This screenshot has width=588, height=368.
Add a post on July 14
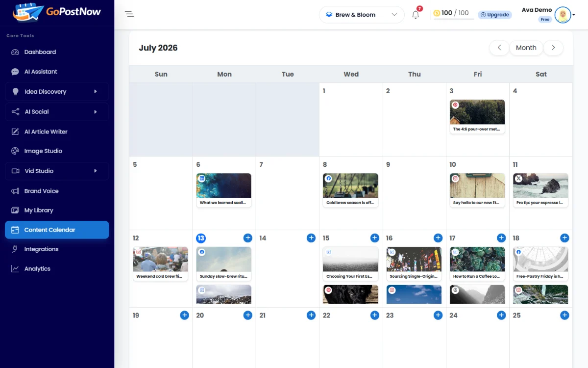point(311,238)
